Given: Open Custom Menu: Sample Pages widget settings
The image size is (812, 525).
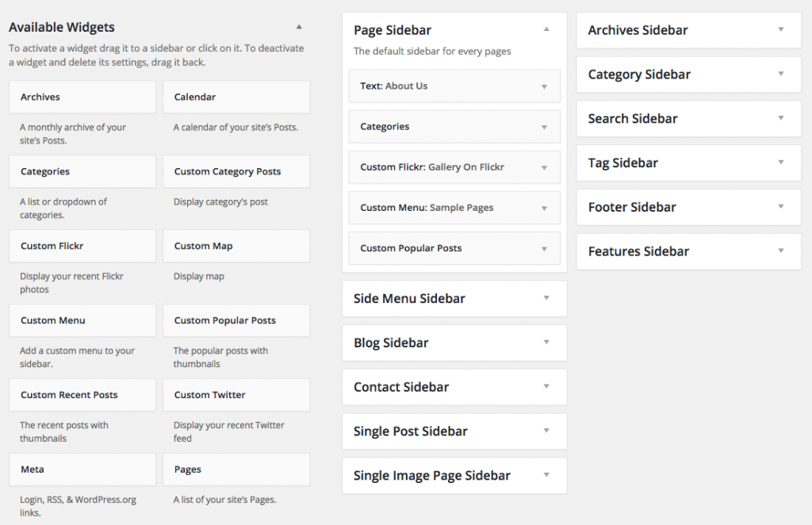Looking at the screenshot, I should click(x=544, y=208).
